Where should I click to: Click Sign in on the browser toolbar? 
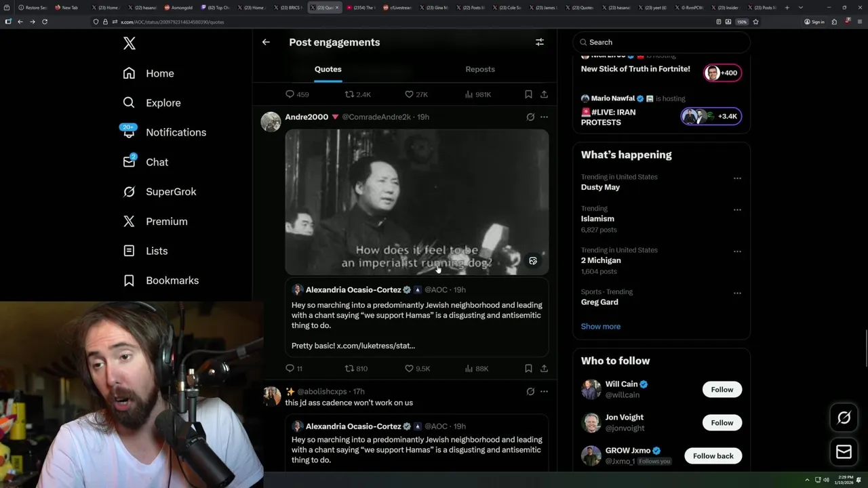(x=814, y=22)
